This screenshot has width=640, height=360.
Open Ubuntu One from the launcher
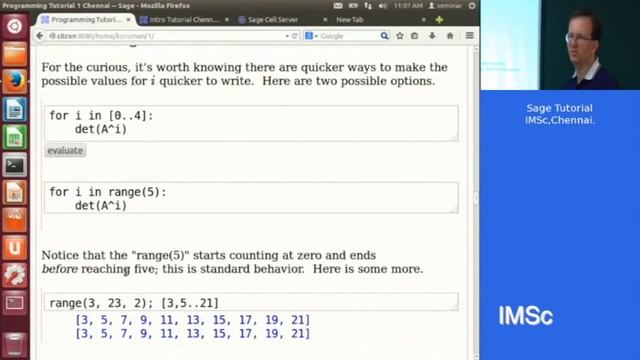coord(15,248)
